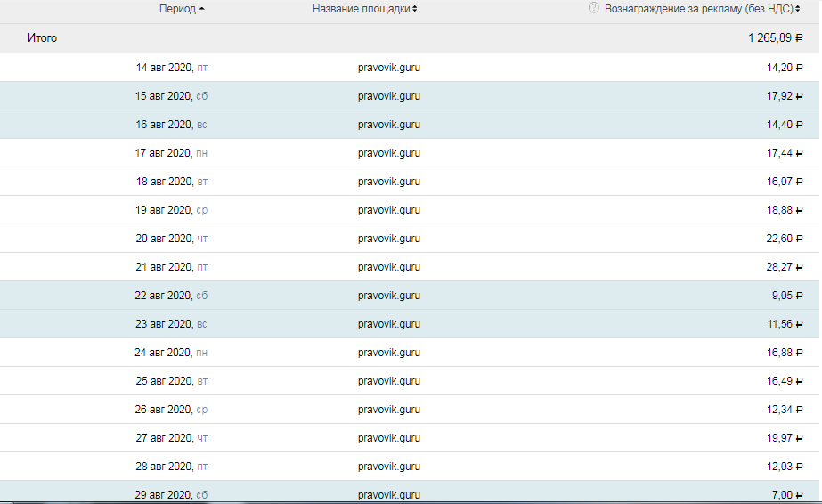
Task: Select the reward value 18,88 ₽
Action: (785, 210)
